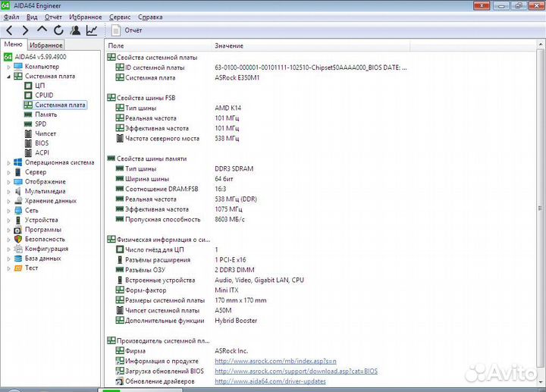Expand the Операционная система node

tap(8, 162)
